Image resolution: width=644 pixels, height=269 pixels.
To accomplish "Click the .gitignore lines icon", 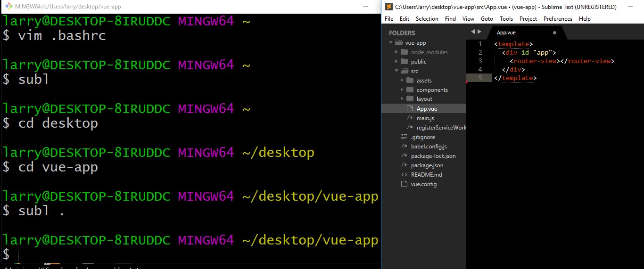I will pos(404,137).
